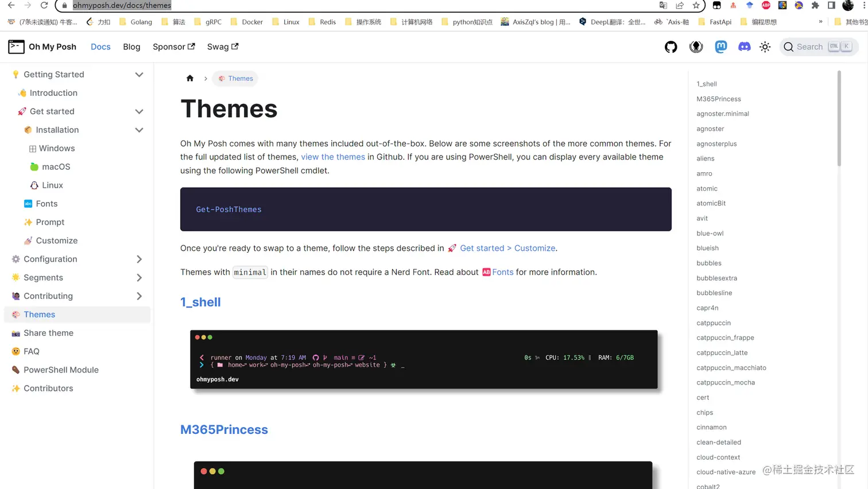868x489 pixels.
Task: Open the Sponsor external link
Action: 173,47
